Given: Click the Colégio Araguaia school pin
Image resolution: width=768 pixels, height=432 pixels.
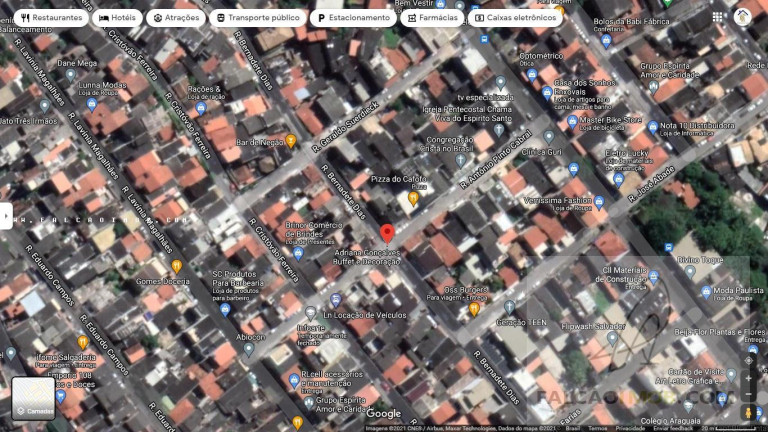Looking at the screenshot, I should pos(688,406).
